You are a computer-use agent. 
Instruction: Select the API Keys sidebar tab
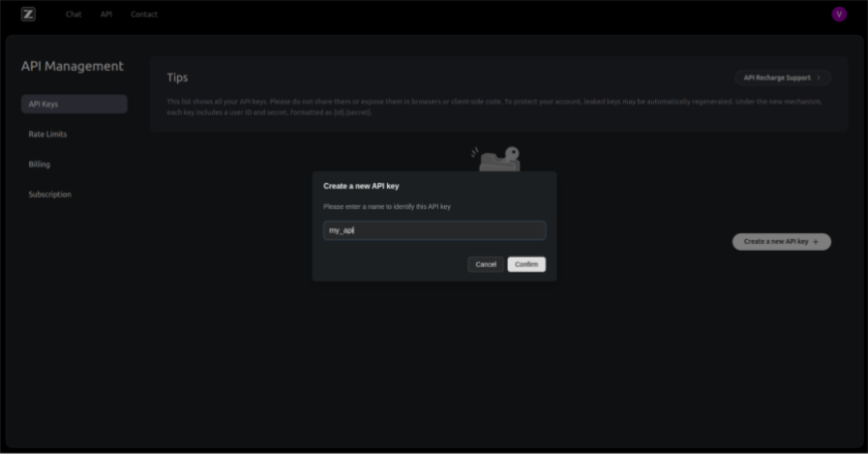[x=74, y=104]
